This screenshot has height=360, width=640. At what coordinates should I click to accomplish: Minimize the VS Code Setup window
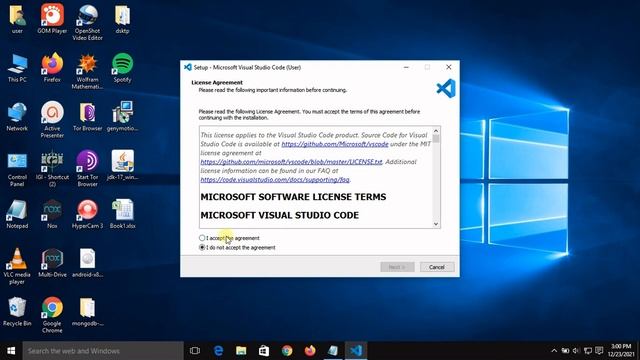tap(406, 67)
